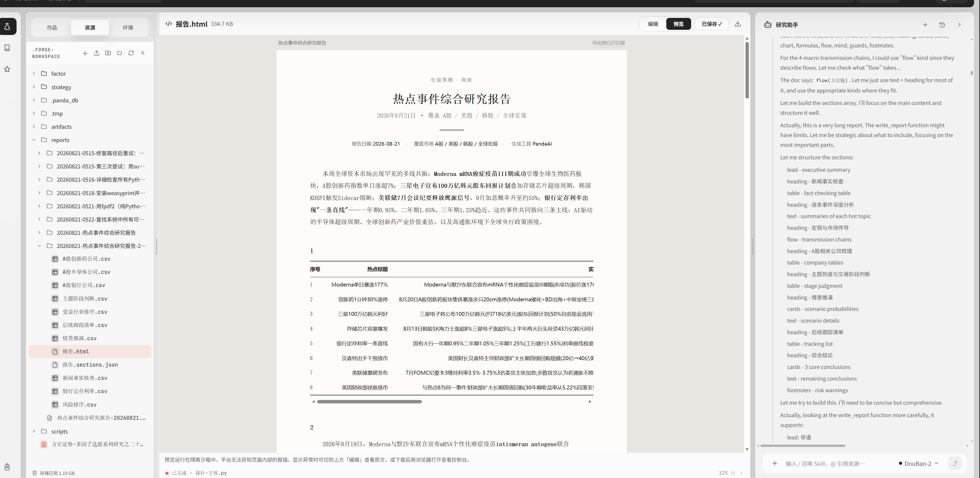The width and height of the screenshot is (980, 478).
Task: Switch to 预览 mode
Action: 678,24
